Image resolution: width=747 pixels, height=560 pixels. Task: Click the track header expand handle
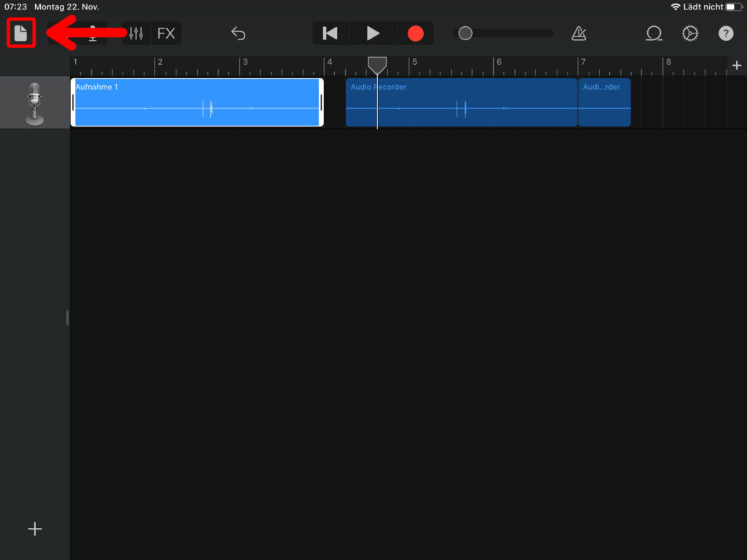(x=67, y=318)
